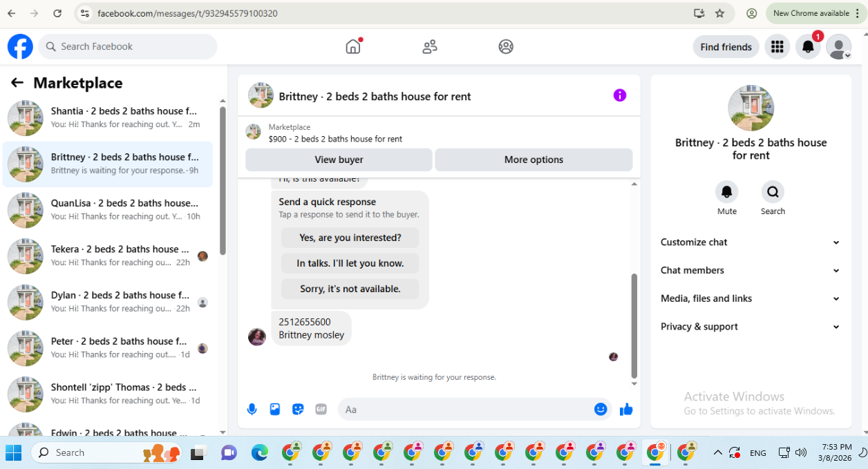This screenshot has width=868, height=469.
Task: Open Install app icon in address bar
Action: pyautogui.click(x=699, y=13)
